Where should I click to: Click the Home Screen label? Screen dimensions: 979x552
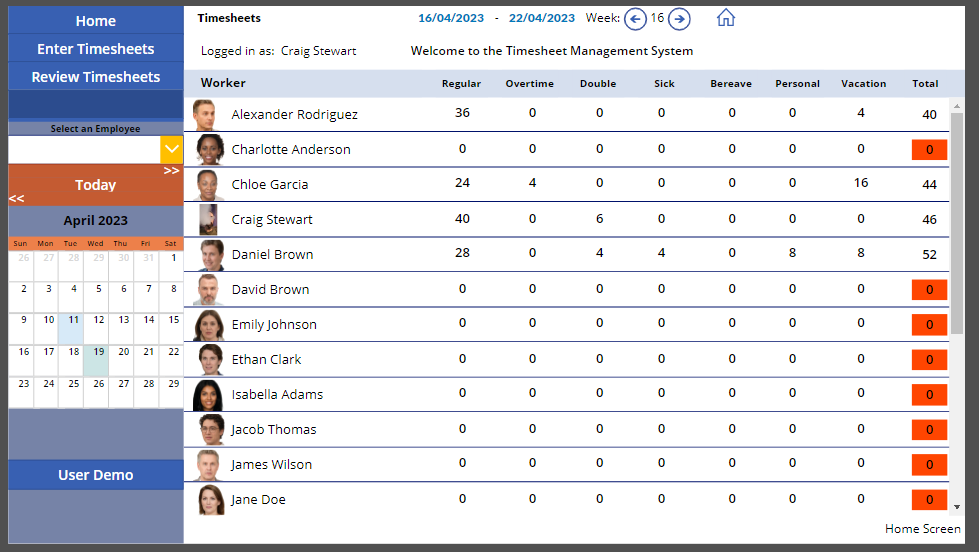point(923,529)
